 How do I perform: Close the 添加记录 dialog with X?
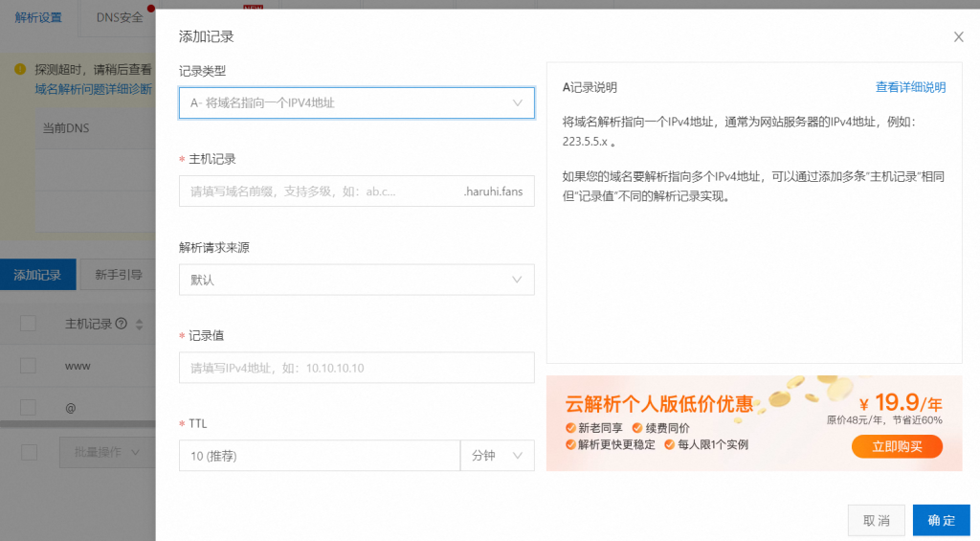click(x=958, y=37)
